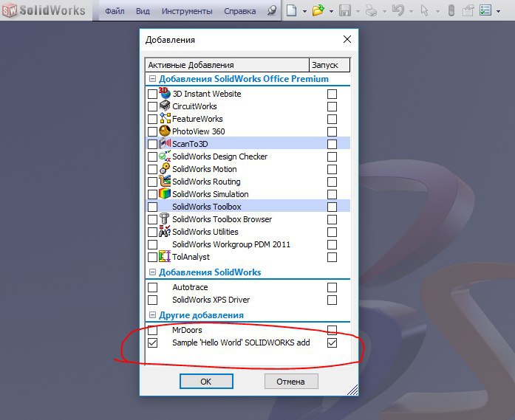The image size is (515, 420).
Task: Uncheck Sample 'Hello World' startup checkbox
Action: pos(332,343)
